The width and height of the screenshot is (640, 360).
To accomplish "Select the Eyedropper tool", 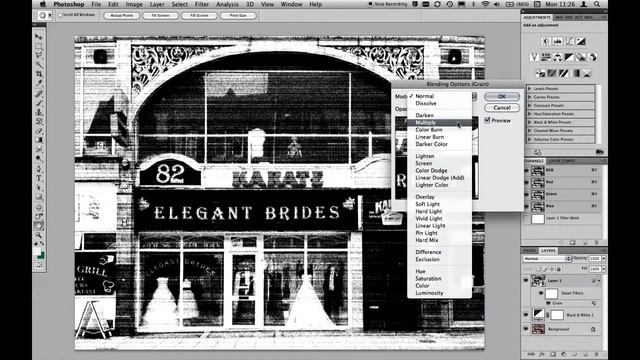I will tap(39, 83).
